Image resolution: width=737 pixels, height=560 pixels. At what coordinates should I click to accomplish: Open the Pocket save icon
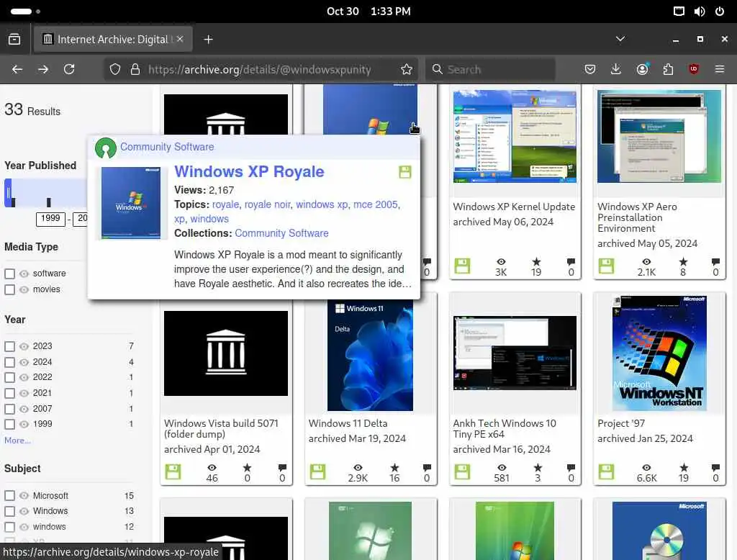coord(590,69)
